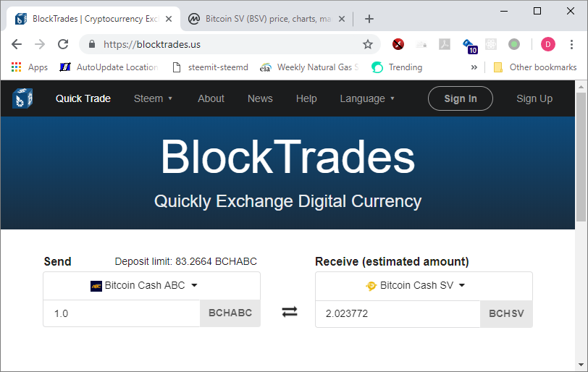
Task: Open a new browser tab with plus
Action: (x=369, y=19)
